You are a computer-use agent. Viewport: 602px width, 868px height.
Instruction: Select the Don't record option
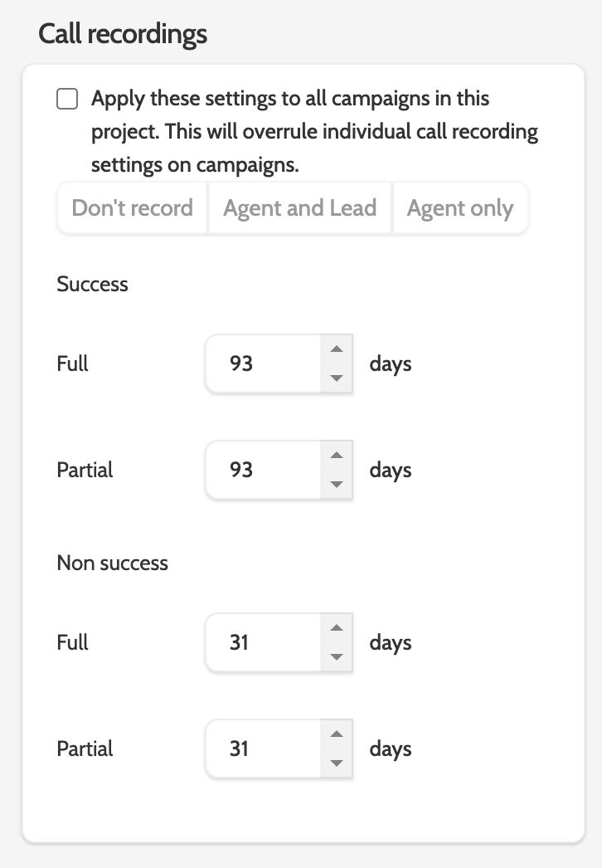point(132,208)
